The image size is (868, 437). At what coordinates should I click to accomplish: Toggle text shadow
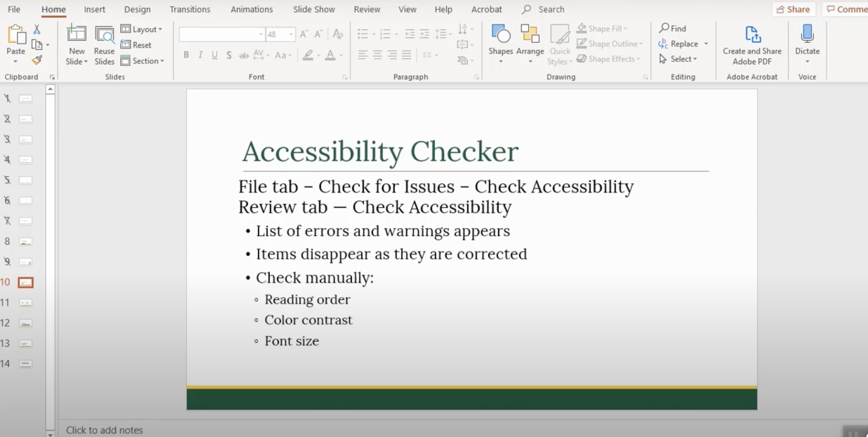coord(229,55)
